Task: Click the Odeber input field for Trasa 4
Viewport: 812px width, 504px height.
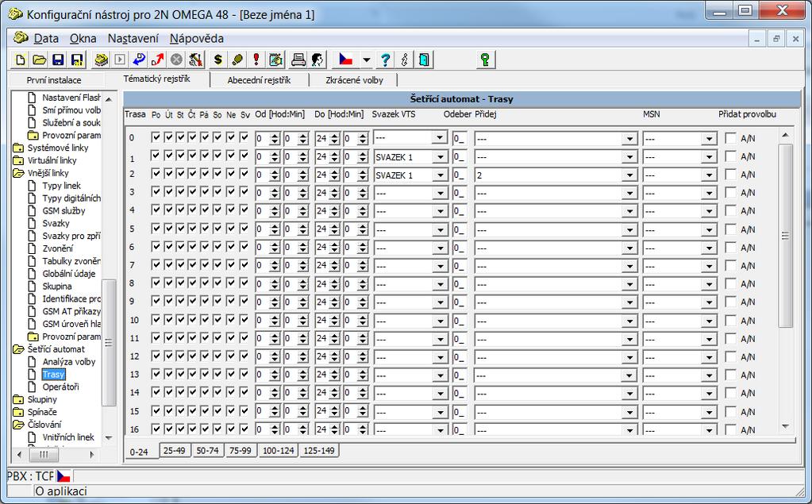Action: tap(460, 211)
